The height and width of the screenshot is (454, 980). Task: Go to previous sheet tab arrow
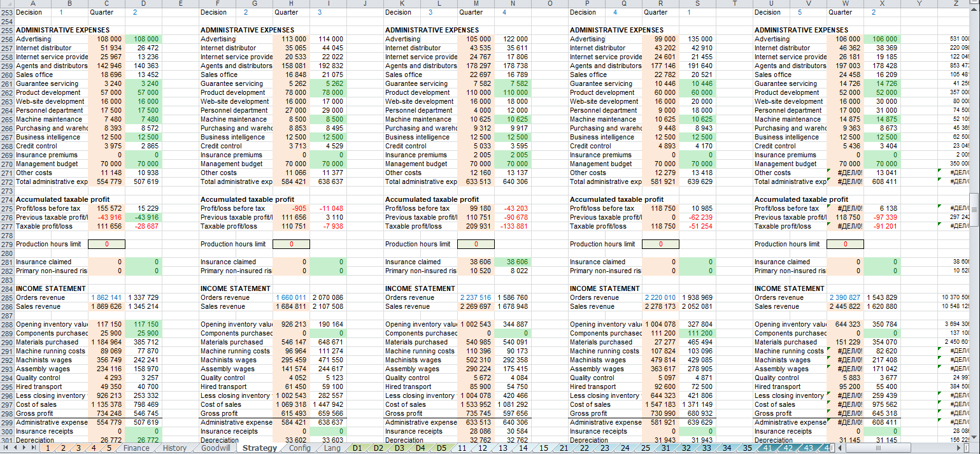pyautogui.click(x=15, y=448)
